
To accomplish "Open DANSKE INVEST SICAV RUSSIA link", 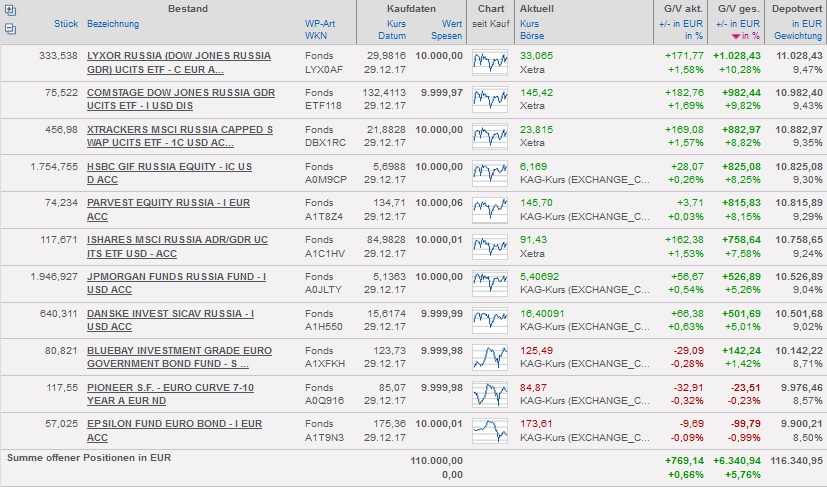I will pyautogui.click(x=170, y=320).
